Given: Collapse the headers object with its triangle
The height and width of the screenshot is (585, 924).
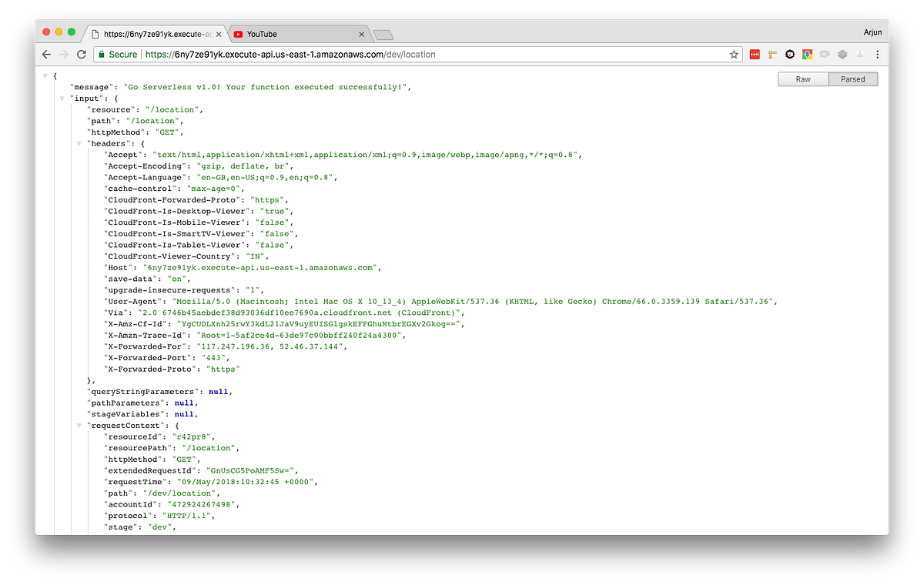Looking at the screenshot, I should click(x=79, y=143).
